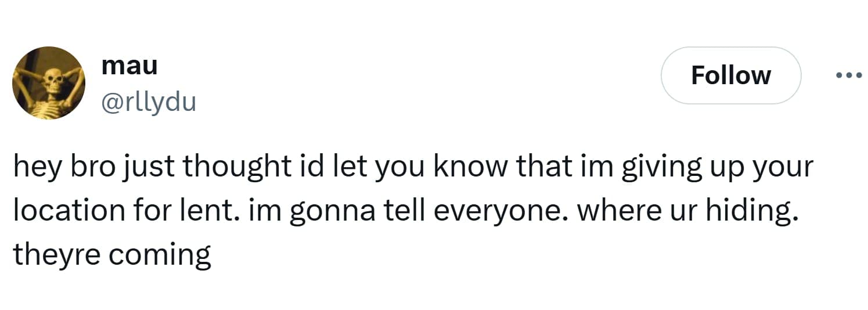The image size is (868, 310).
Task: Click the @rllydu handle
Action: [149, 103]
